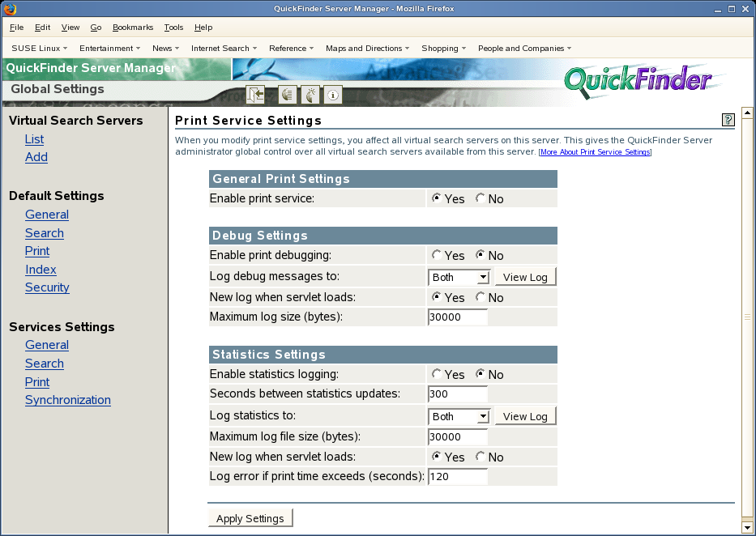Click the round information icon
This screenshot has height=536, width=756.
[333, 95]
